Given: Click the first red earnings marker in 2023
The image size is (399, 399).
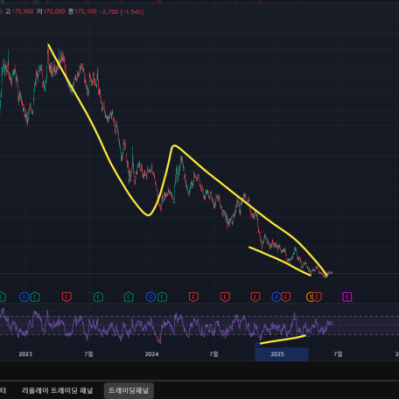Looking at the screenshot, I should 67,296.
